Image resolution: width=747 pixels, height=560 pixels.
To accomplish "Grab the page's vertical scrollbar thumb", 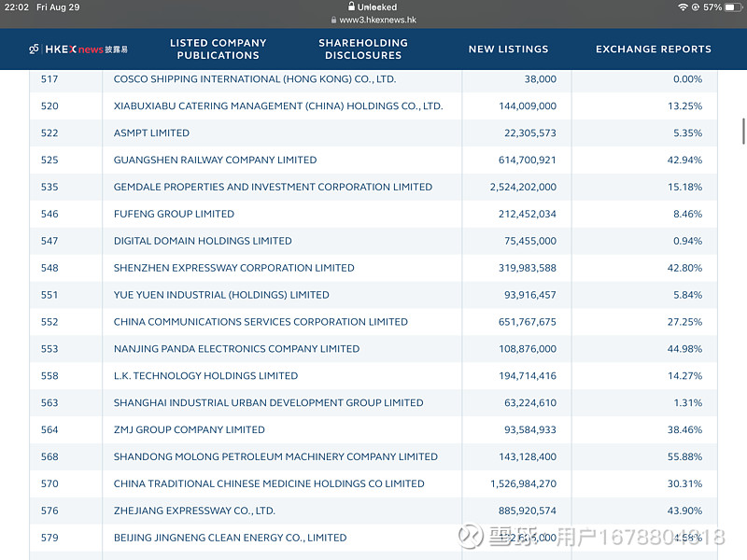I will click(743, 131).
